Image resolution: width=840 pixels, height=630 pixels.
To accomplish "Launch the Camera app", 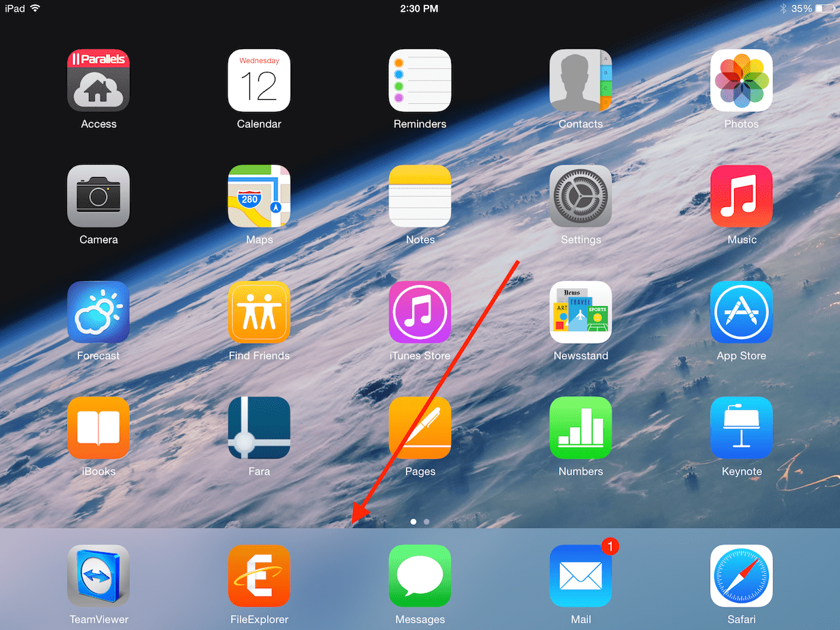I will pos(98,196).
